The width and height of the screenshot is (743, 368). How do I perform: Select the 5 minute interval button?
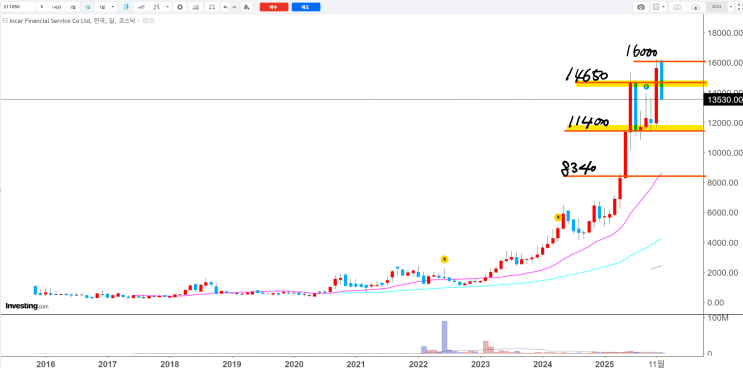(x=42, y=7)
